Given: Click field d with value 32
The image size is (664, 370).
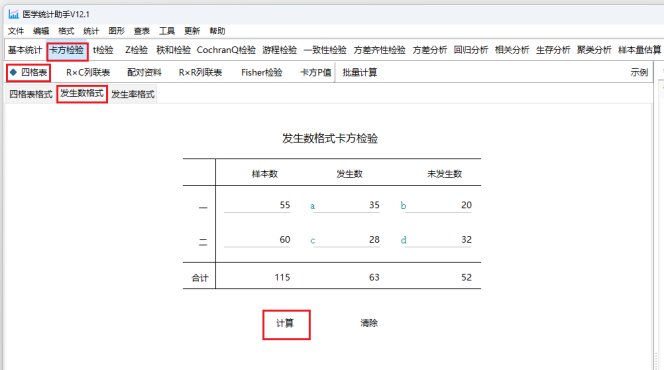Looking at the screenshot, I should (438, 240).
